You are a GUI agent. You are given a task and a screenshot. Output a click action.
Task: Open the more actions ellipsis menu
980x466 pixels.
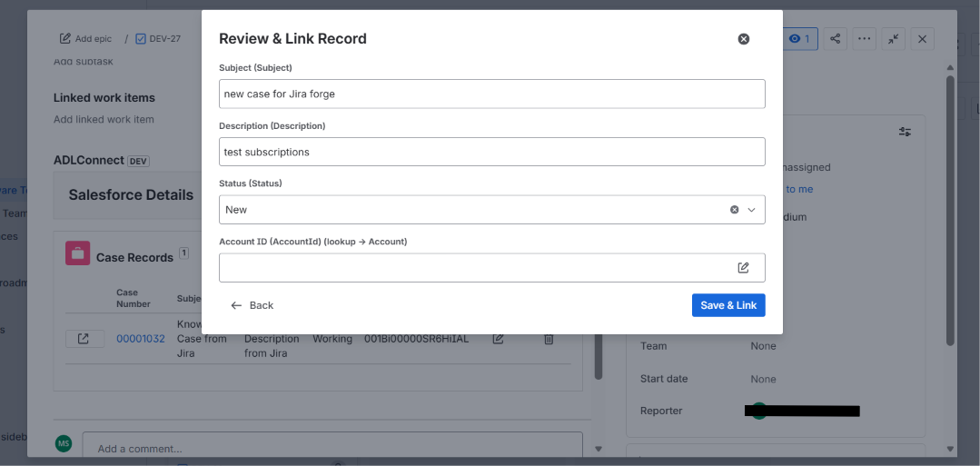865,39
